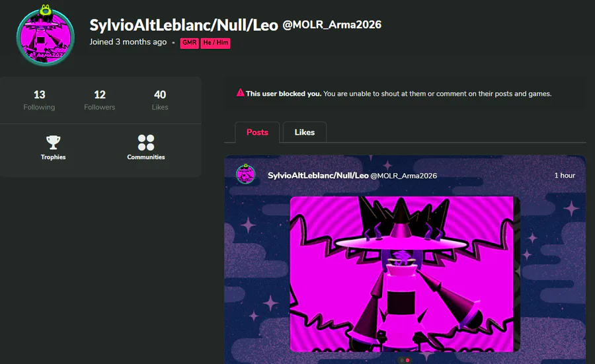This screenshot has height=364, width=595.
Task: Click the @MOLR_Arma2026 handle in profile header
Action: 332,25
